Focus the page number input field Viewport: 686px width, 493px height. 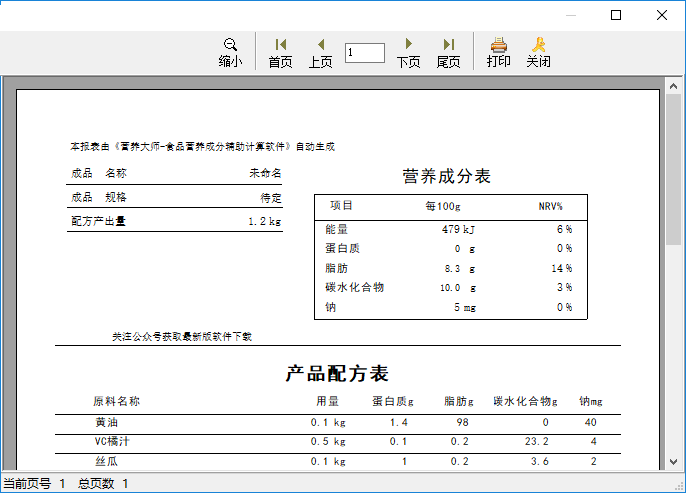click(x=365, y=53)
